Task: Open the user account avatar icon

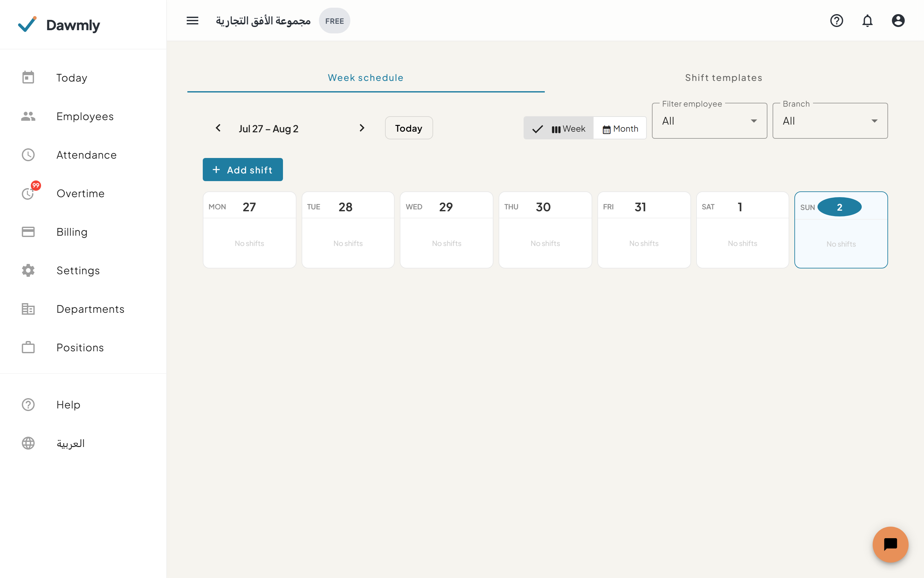Action: (x=898, y=21)
